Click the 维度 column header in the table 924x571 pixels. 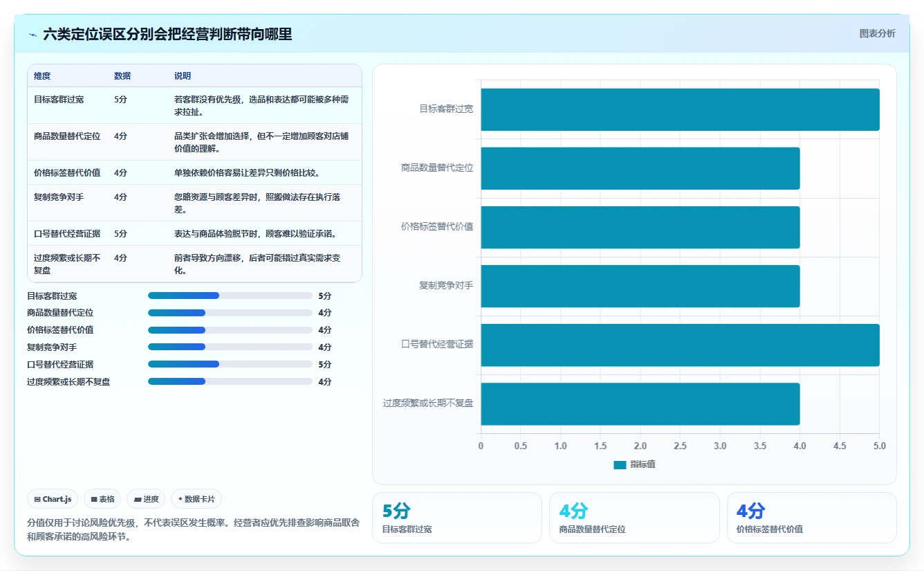(42, 76)
